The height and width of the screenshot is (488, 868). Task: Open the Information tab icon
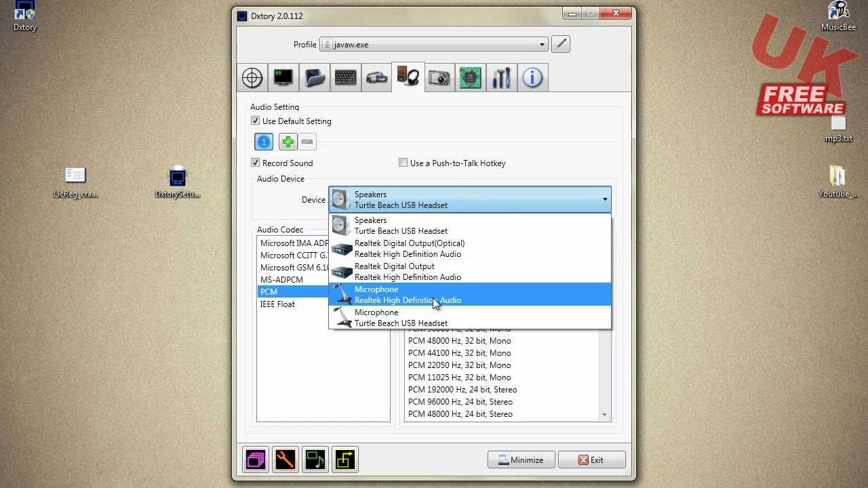(x=533, y=78)
